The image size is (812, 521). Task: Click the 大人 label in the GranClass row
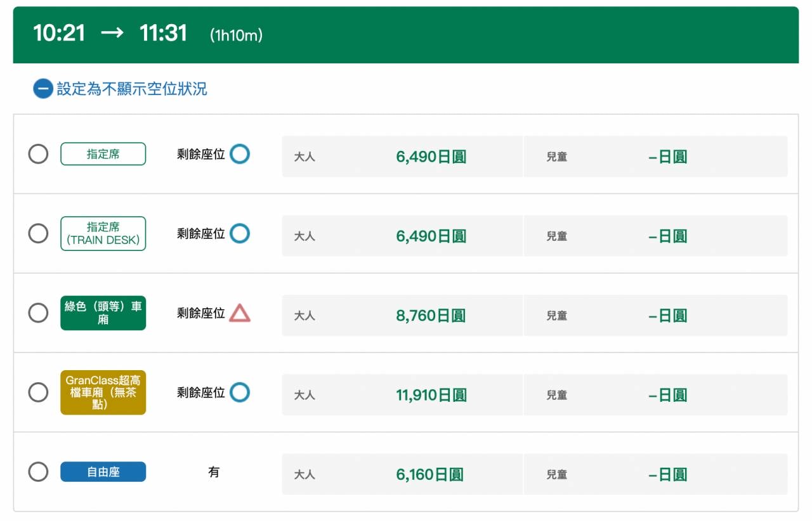tap(304, 395)
